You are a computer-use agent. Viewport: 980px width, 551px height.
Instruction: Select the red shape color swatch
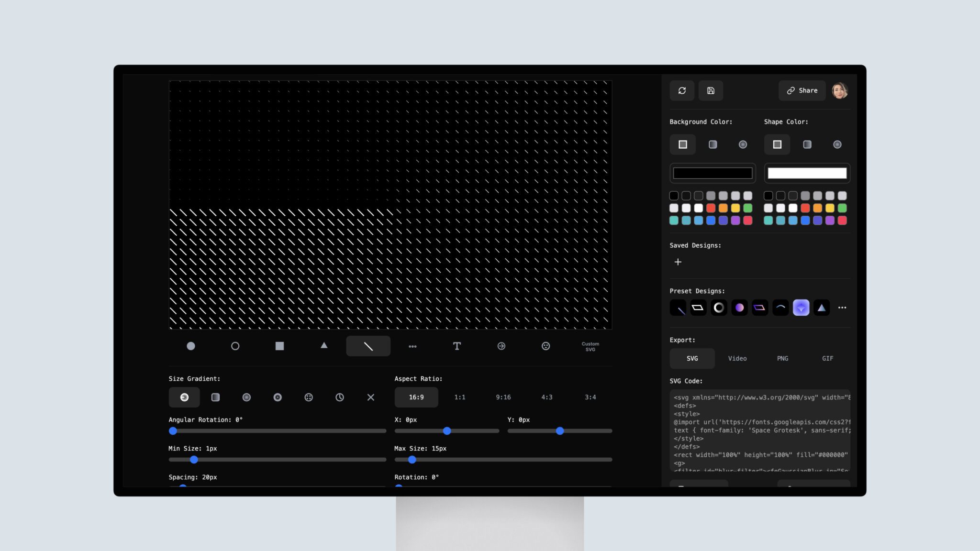(x=805, y=208)
